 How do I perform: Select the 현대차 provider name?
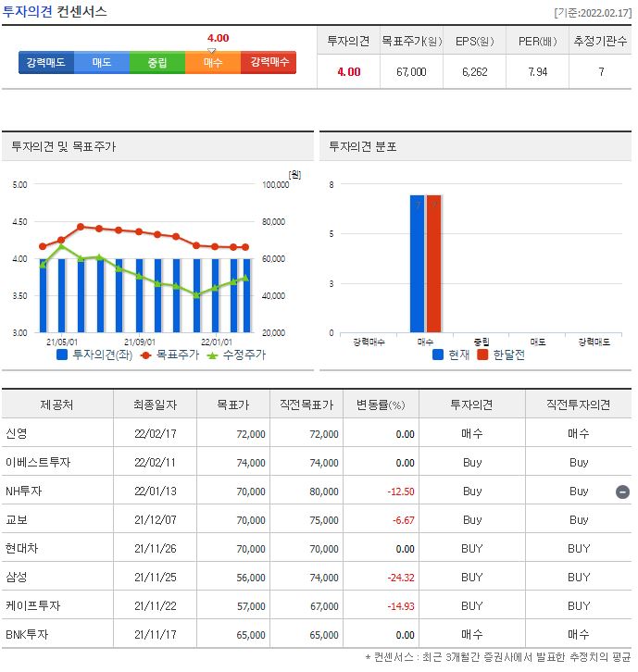click(x=21, y=548)
